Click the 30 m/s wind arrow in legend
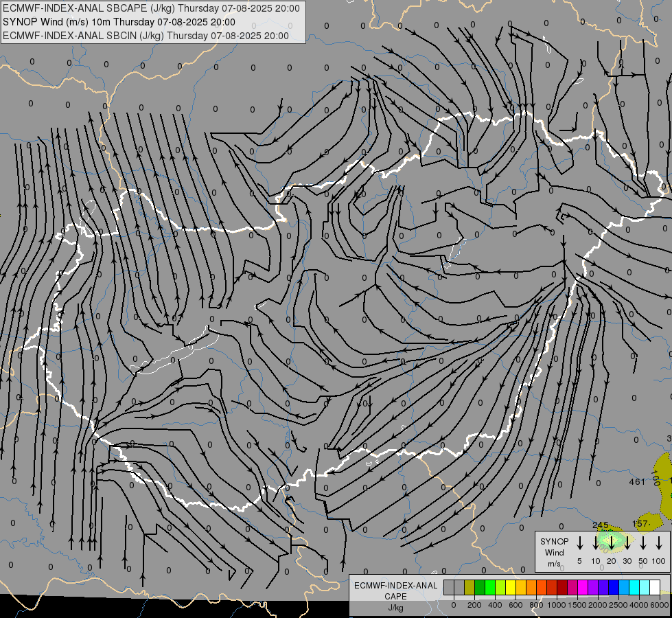Image resolution: width=672 pixels, height=618 pixels. (x=627, y=542)
